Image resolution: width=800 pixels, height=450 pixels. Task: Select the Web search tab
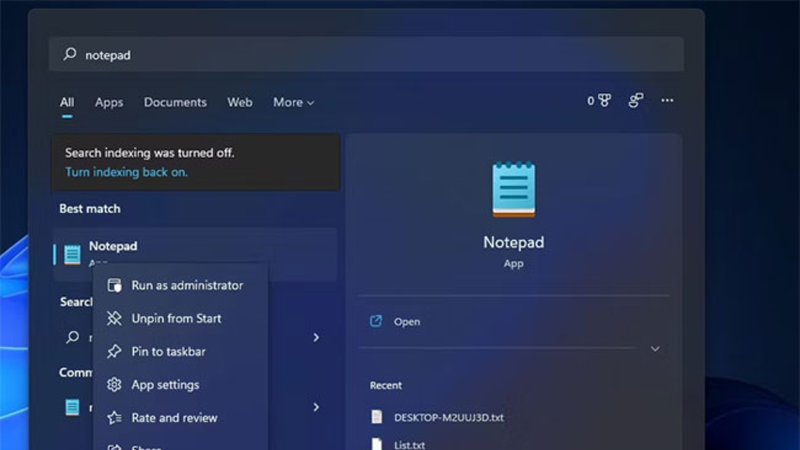tap(240, 102)
